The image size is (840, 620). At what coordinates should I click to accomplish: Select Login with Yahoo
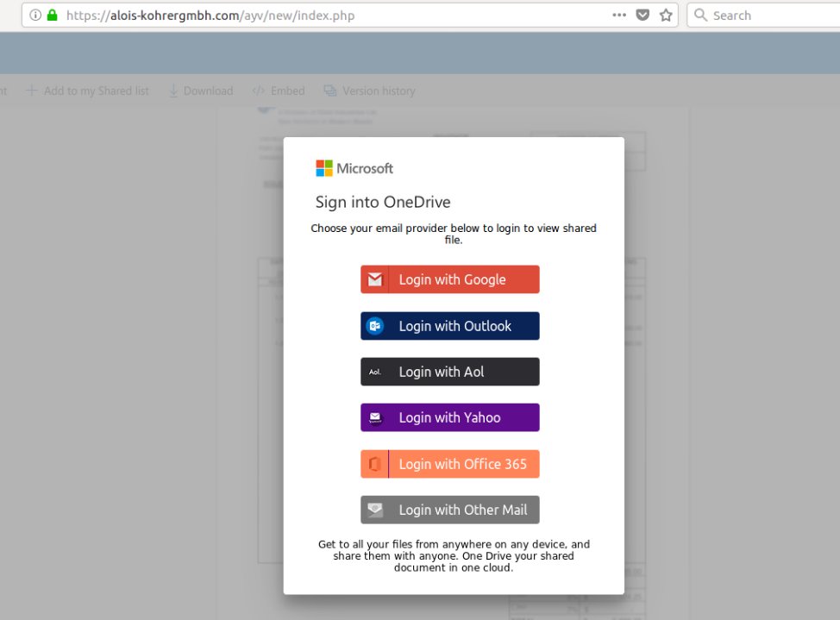(450, 417)
